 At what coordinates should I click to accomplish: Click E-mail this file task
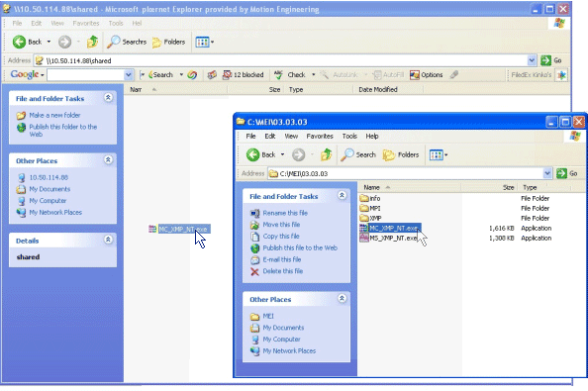pyautogui.click(x=282, y=259)
